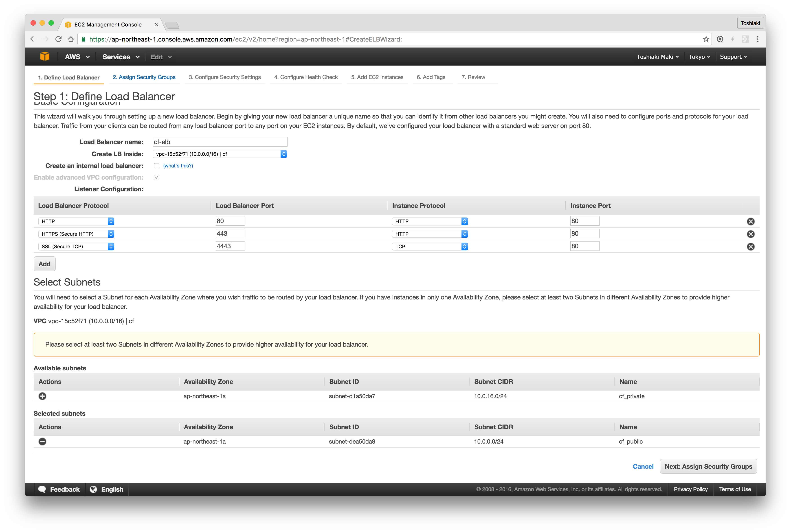Click the Load Balancer name field
Viewport: 791px width, 532px height.
click(x=220, y=142)
